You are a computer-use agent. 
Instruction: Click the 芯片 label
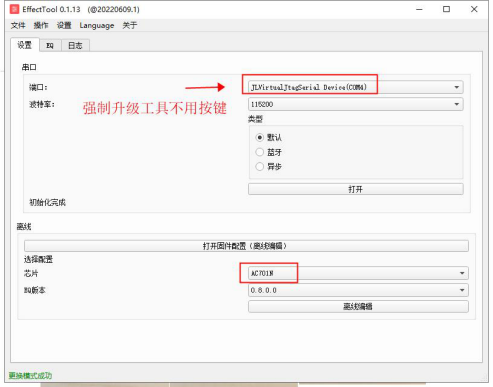pos(31,273)
